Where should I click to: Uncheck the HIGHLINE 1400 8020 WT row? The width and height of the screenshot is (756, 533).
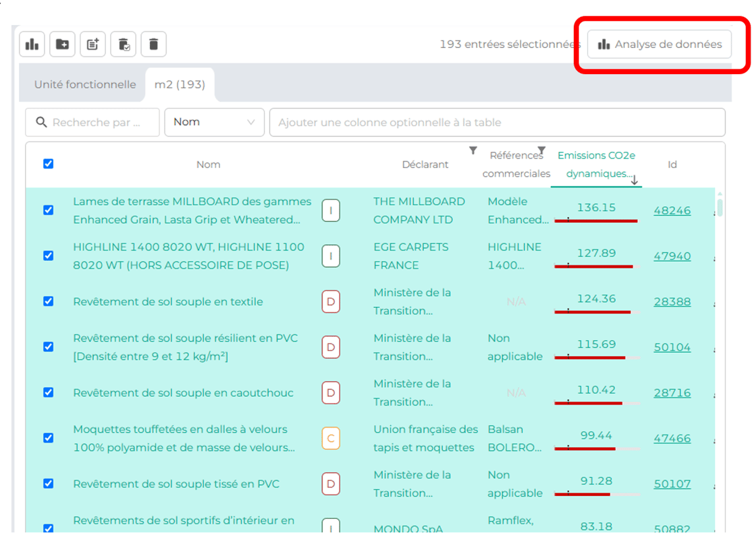pos(48,256)
